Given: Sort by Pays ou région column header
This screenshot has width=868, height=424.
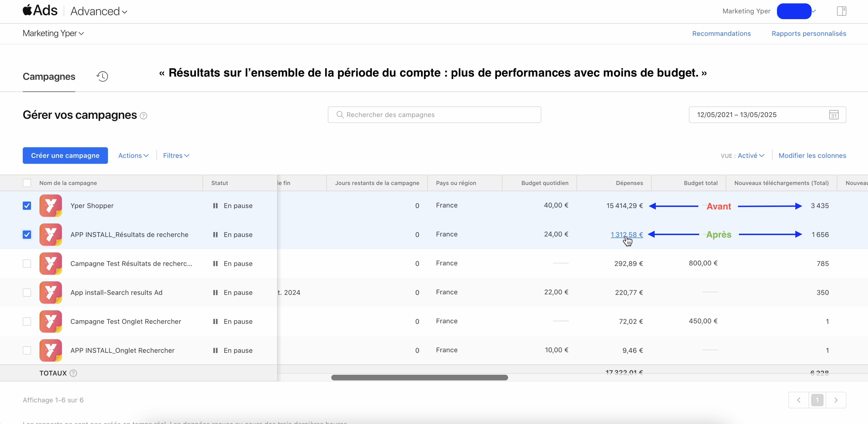Looking at the screenshot, I should click(456, 183).
